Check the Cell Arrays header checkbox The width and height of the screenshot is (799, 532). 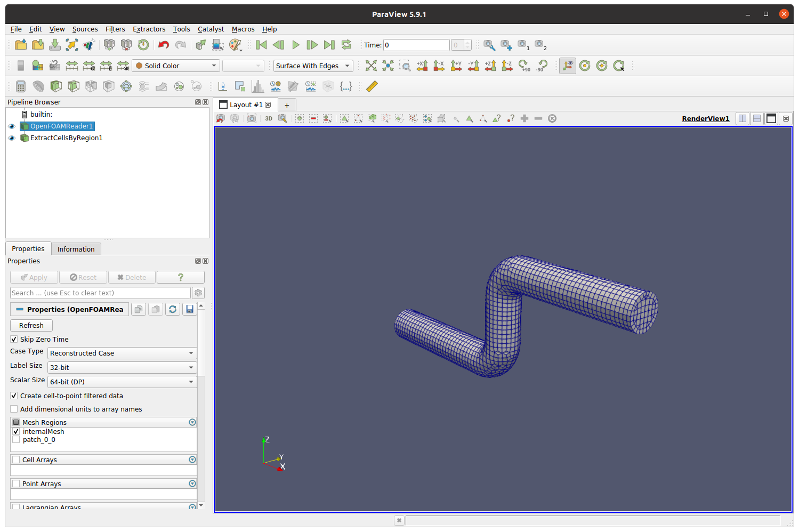[16, 460]
